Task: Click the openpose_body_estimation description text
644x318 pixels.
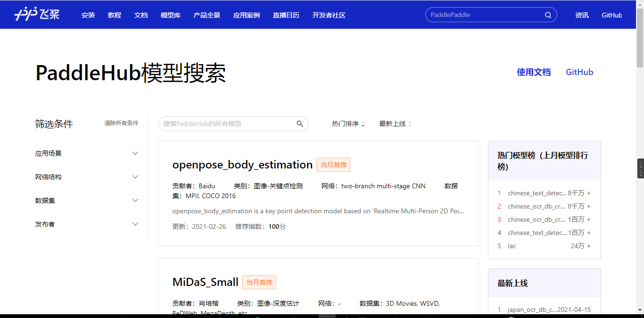Action: tap(318, 211)
